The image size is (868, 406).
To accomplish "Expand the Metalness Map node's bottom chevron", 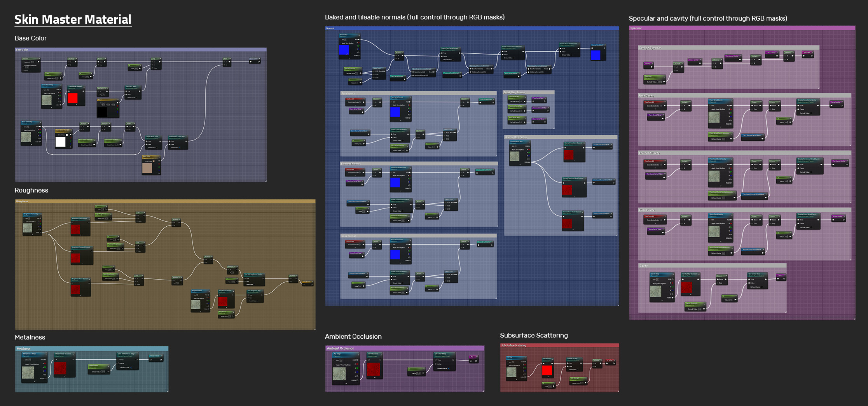I will [x=35, y=381].
